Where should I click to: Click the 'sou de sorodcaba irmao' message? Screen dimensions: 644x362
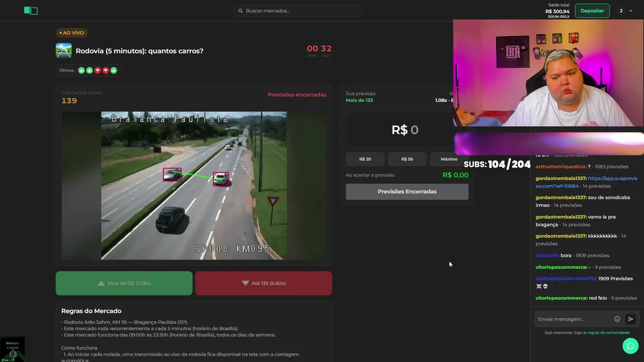[583, 201]
